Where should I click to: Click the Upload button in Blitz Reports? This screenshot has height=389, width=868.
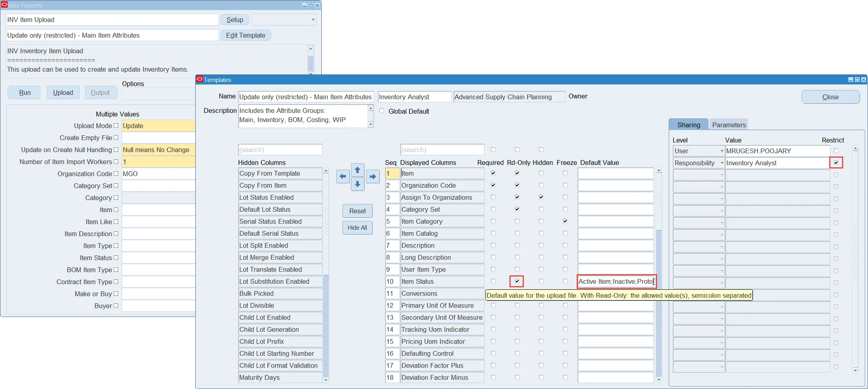click(x=63, y=92)
